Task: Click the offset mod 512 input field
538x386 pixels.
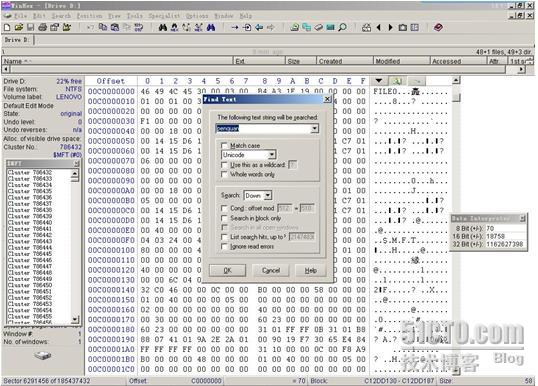Action: tap(284, 208)
